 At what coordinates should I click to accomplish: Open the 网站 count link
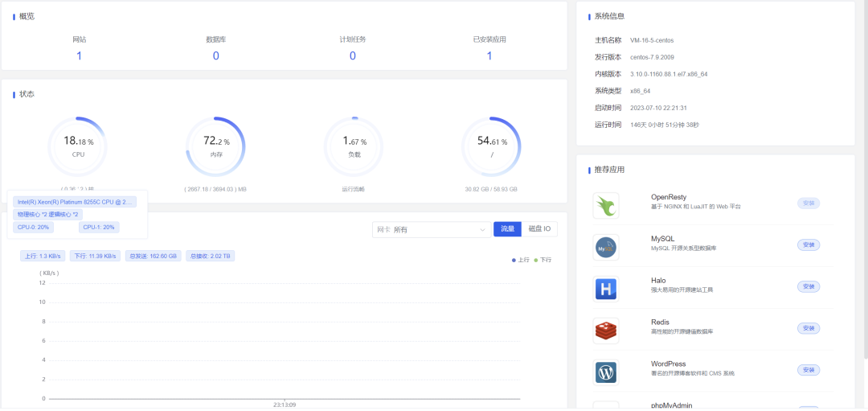pyautogui.click(x=79, y=56)
